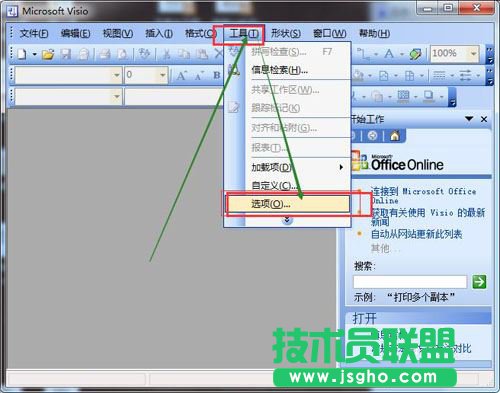Click the spelling check toolbar icon
Image resolution: width=500 pixels, height=393 pixels.
point(145,54)
